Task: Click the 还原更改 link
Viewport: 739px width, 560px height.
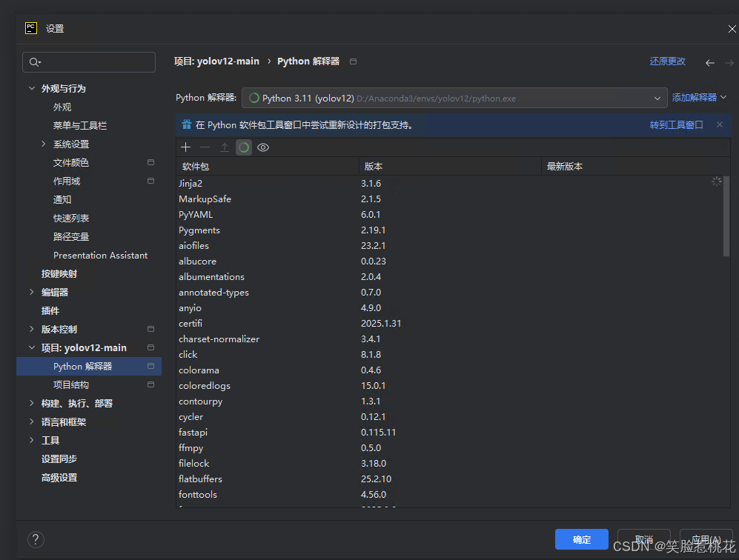Action: (x=667, y=61)
